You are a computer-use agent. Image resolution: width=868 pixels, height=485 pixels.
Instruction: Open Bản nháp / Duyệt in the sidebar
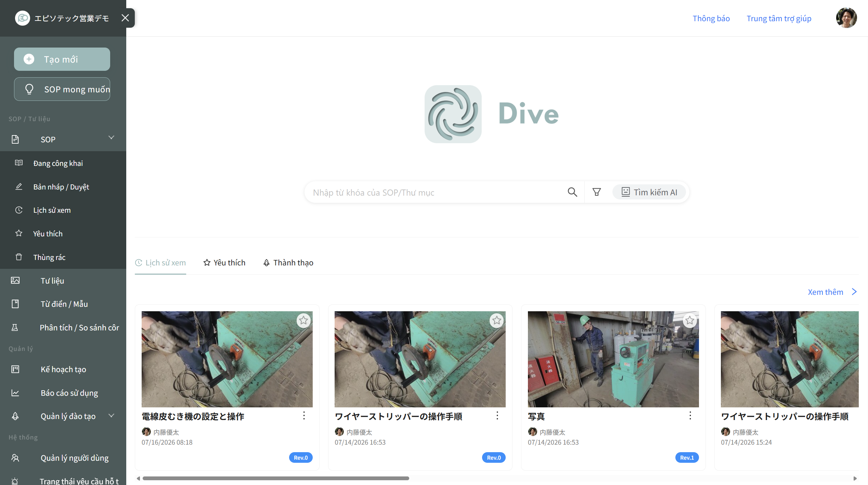pyautogui.click(x=63, y=187)
